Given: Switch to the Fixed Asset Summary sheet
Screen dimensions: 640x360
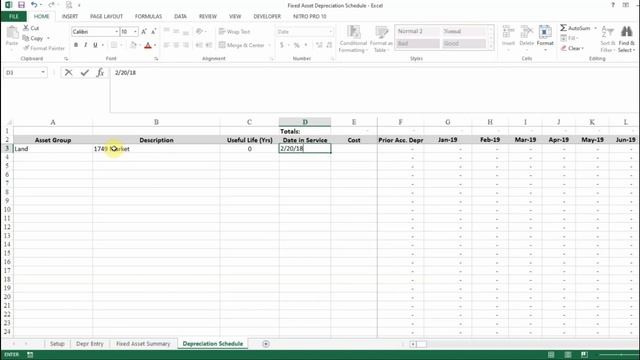Looking at the screenshot, I should click(x=143, y=344).
